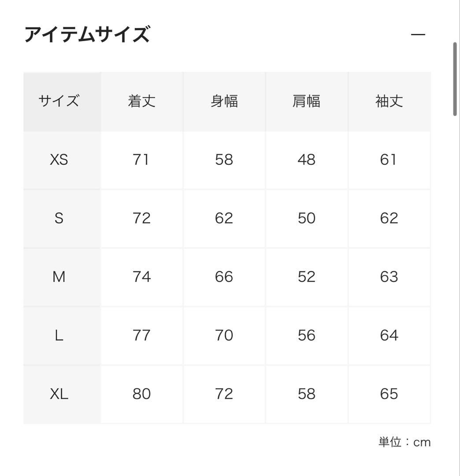Click the XL 着丈 value 80
The height and width of the screenshot is (476, 460).
point(141,394)
